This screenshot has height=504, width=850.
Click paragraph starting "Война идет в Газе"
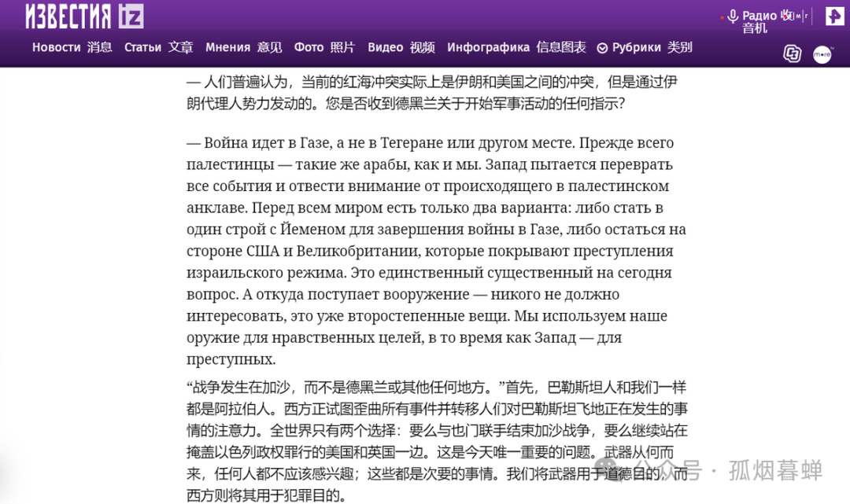pos(436,251)
